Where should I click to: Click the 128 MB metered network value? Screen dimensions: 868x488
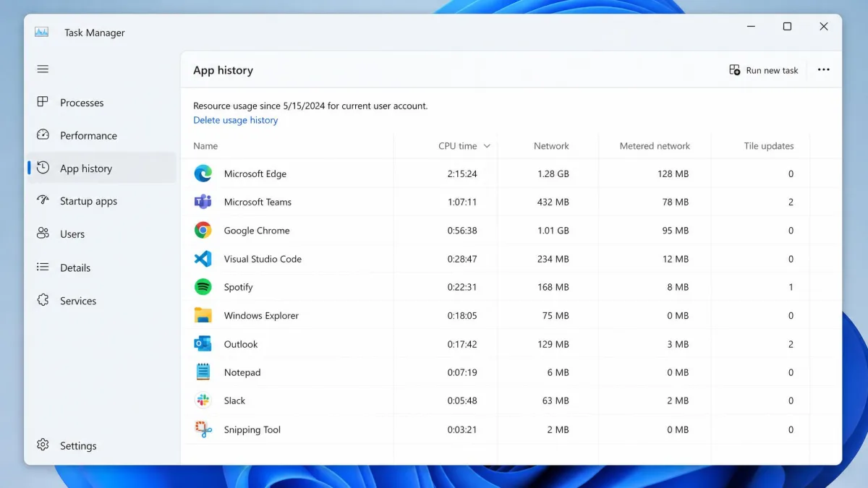(x=673, y=174)
